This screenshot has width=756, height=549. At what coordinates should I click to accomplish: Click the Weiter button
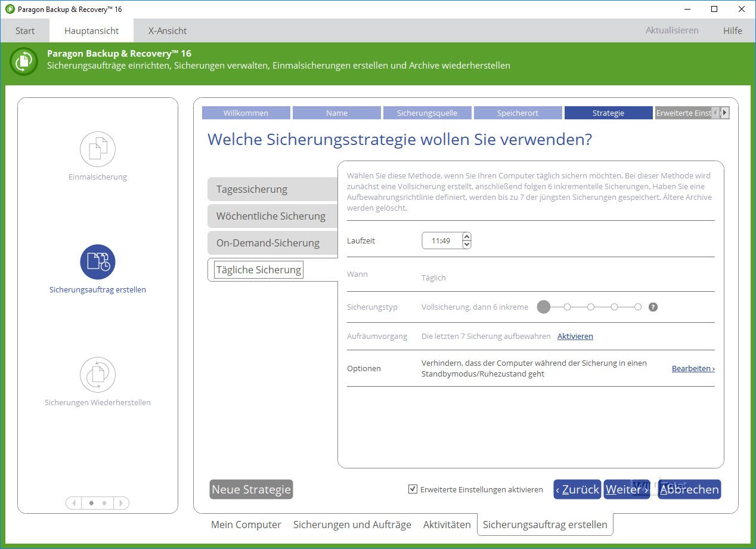pos(627,489)
